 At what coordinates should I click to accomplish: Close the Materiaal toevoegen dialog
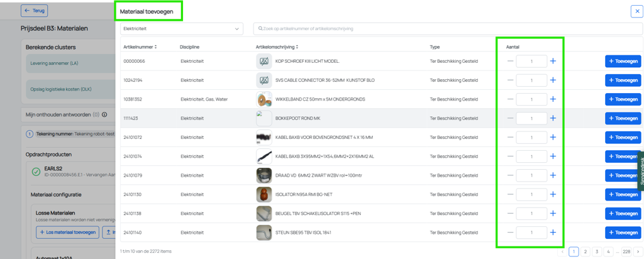[x=637, y=11]
